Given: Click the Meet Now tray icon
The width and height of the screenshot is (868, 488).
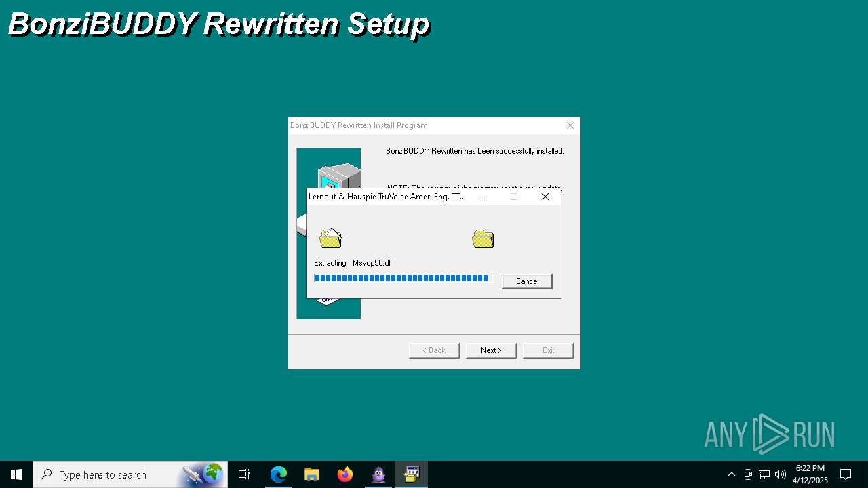Looking at the screenshot, I should pyautogui.click(x=748, y=474).
